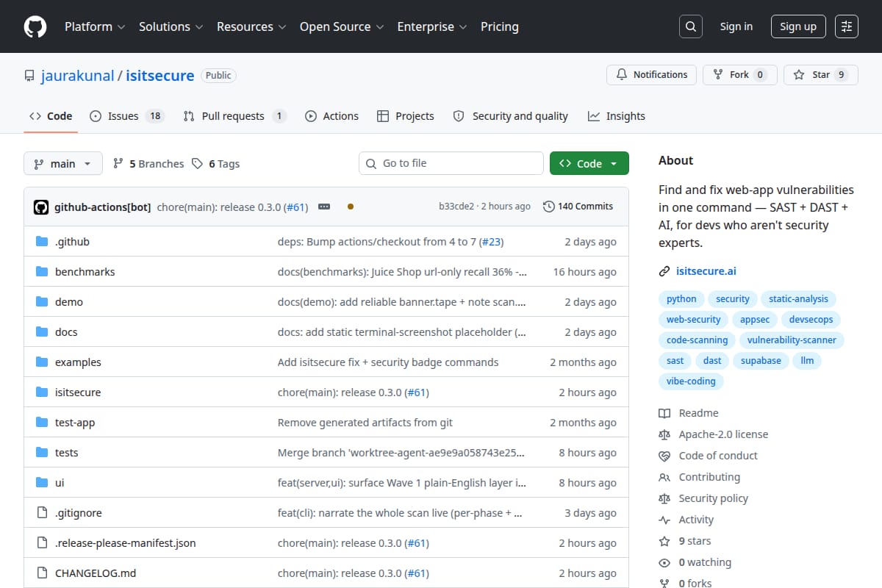Click the test-app folder icon
882x588 pixels.
(x=42, y=423)
